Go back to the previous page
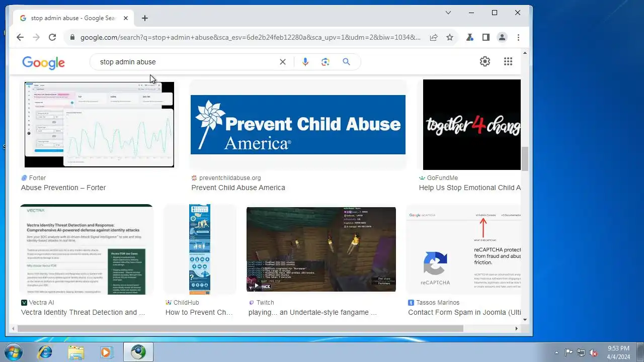 (x=20, y=37)
